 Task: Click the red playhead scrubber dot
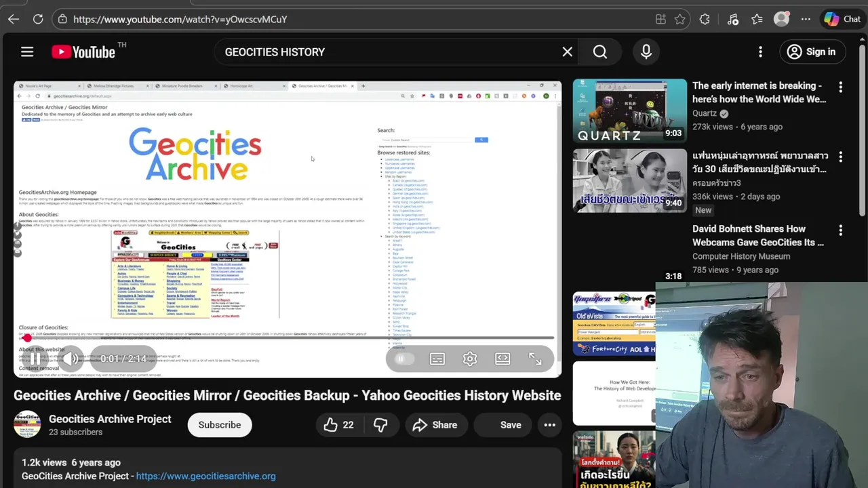(26, 338)
